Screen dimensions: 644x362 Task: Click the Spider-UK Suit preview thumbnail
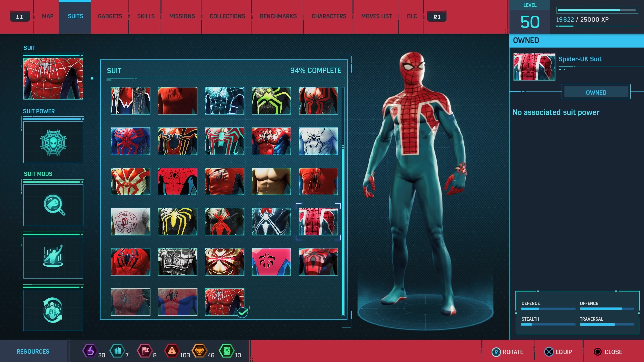click(534, 67)
